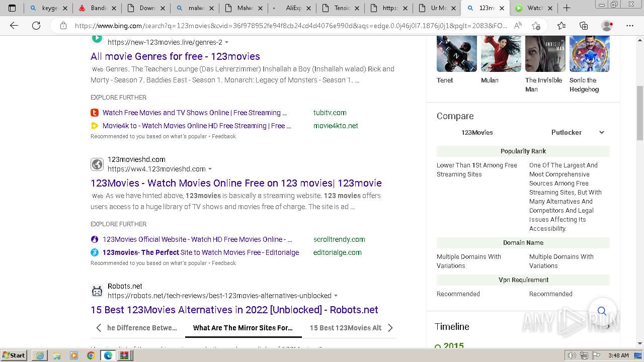Activate Read aloud icon in address bar
The height and width of the screenshot is (362, 644).
pyautogui.click(x=518, y=26)
